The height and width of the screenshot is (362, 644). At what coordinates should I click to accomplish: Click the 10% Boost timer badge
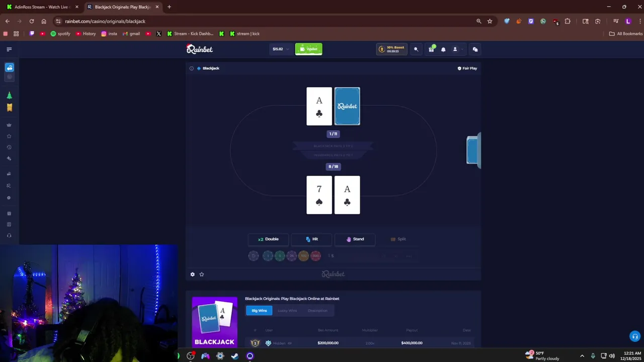tap(392, 49)
